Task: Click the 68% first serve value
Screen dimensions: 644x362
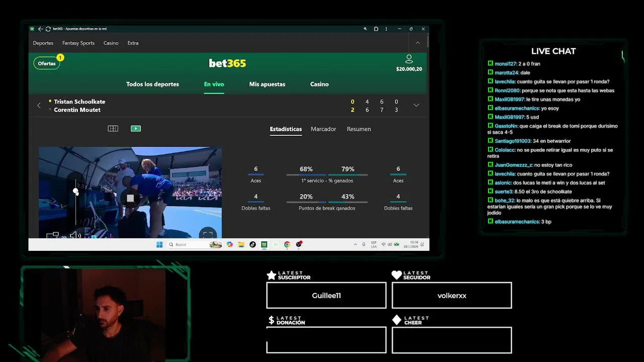Action: 306,169
